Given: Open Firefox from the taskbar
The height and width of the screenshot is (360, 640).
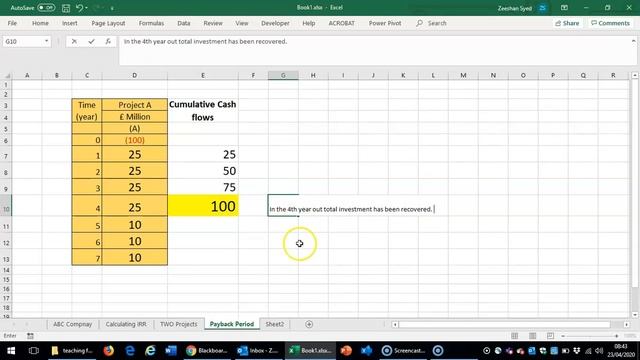Looking at the screenshot, I should (x=109, y=351).
